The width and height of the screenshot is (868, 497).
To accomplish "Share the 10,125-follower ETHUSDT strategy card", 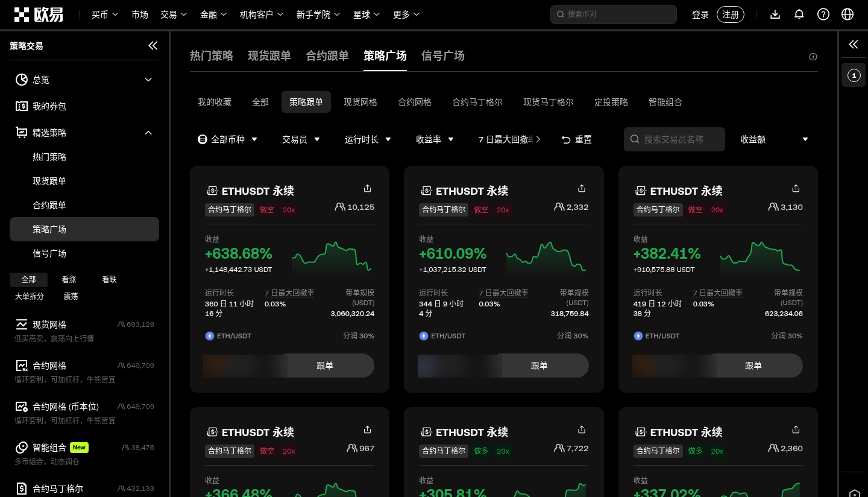I will [368, 188].
